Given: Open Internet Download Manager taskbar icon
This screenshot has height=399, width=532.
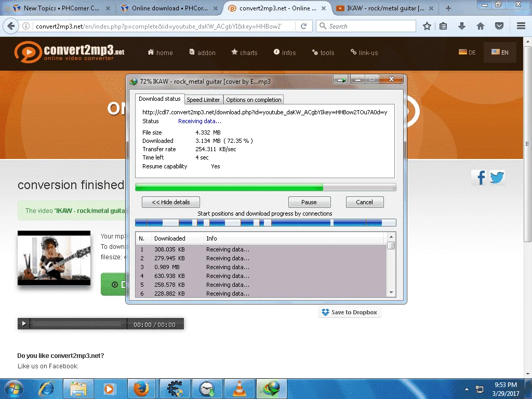Looking at the screenshot, I should click(271, 389).
